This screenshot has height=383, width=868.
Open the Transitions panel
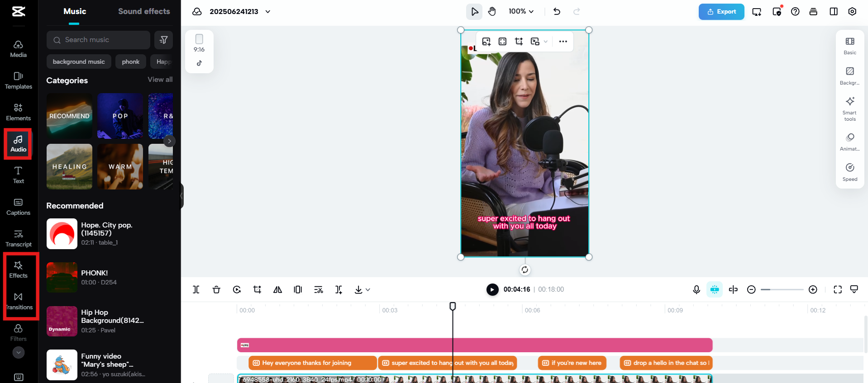pos(18,301)
